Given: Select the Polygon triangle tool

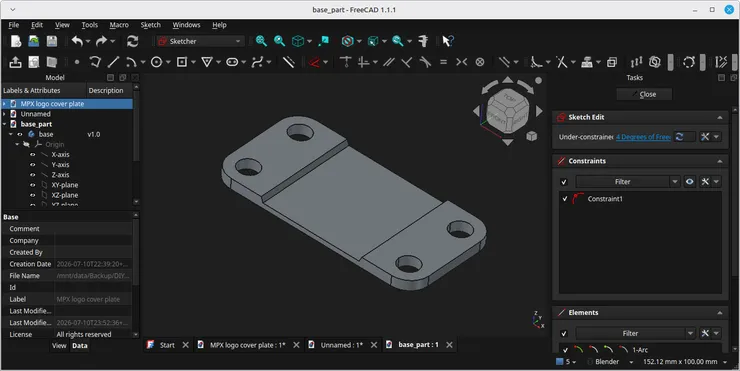Looking at the screenshot, I should (x=207, y=62).
